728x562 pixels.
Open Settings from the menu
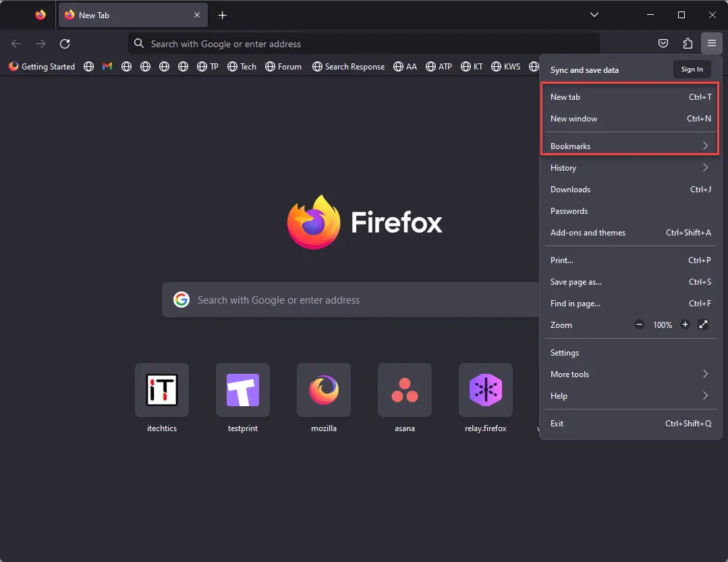(630, 353)
